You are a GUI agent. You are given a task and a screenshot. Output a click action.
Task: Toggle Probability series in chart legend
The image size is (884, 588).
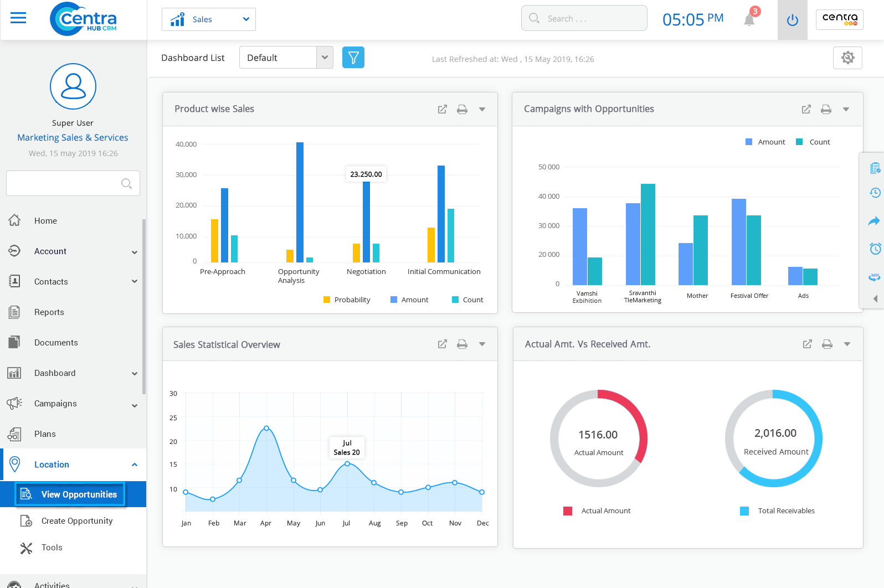click(x=347, y=300)
